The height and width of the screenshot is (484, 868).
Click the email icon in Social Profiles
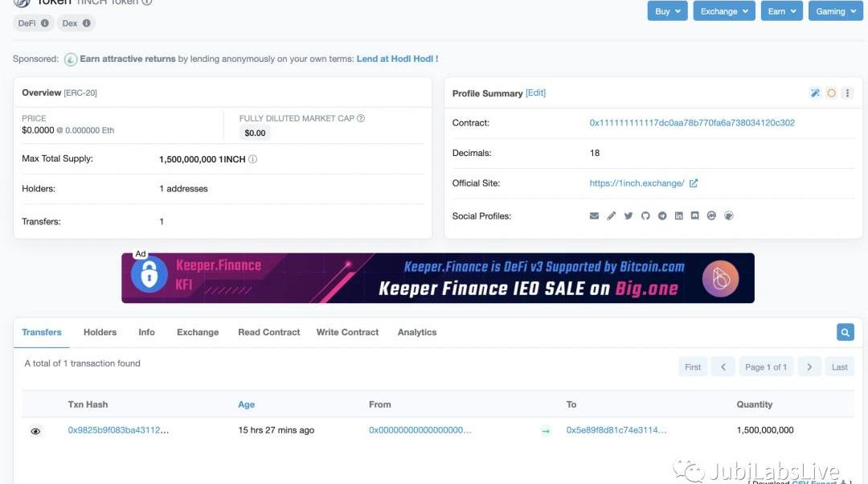click(x=595, y=216)
